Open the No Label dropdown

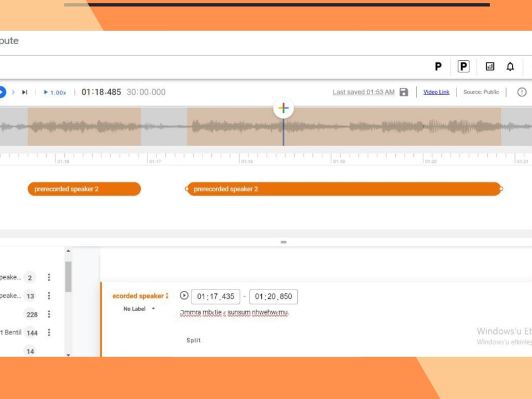tap(139, 309)
